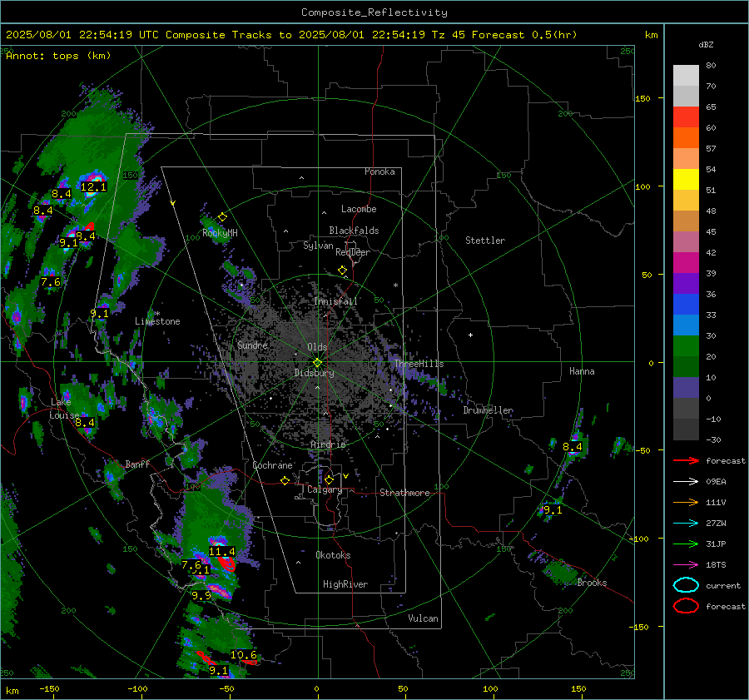The width and height of the screenshot is (749, 700).
Task: Select the cyan 27ZW arrow legend icon
Action: (686, 524)
